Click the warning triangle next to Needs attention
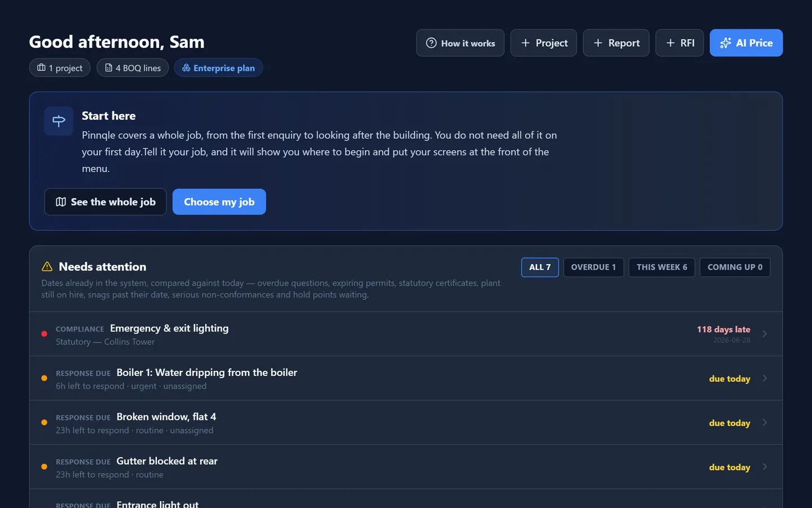The image size is (812, 508). (x=47, y=266)
